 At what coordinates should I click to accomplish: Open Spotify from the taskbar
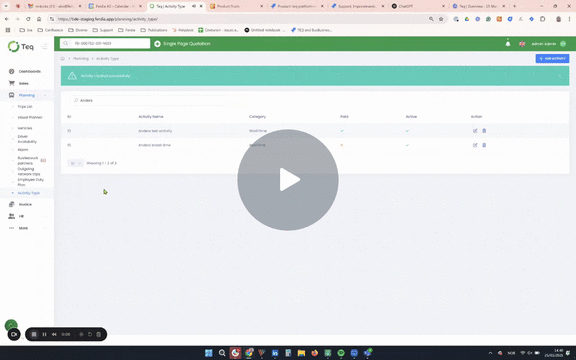341,353
